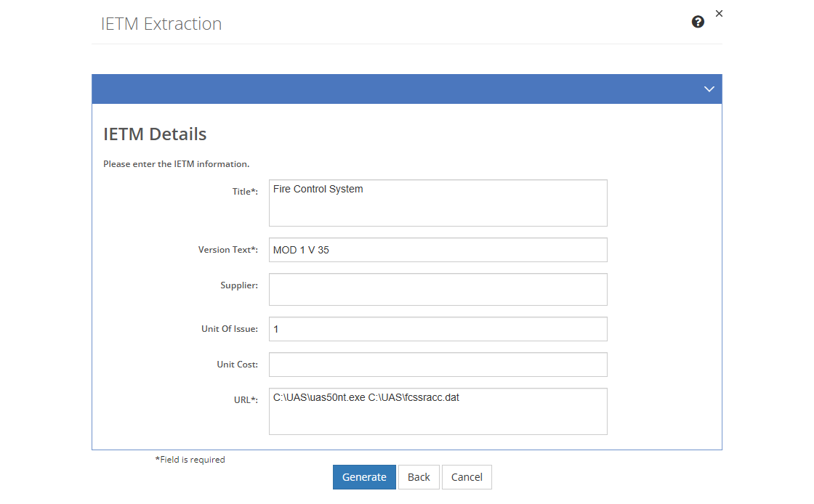Click inside the Title field
The width and height of the screenshot is (814, 504).
tap(438, 203)
